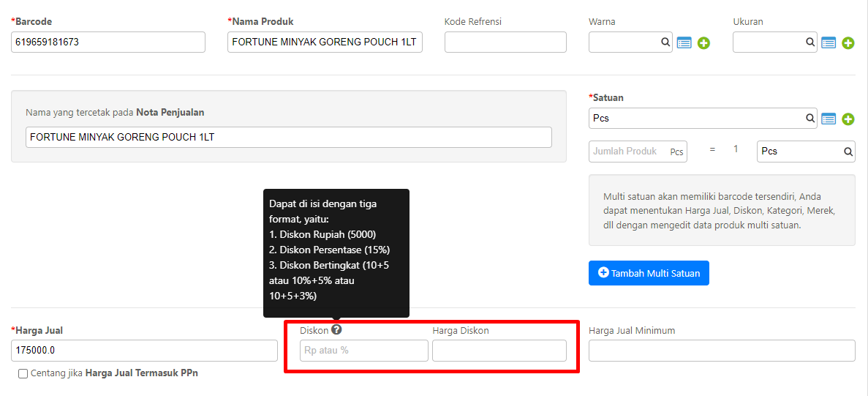Viewport: 868px width, 396px height.
Task: Click the Nota Penjualan name field
Action: 288,138
